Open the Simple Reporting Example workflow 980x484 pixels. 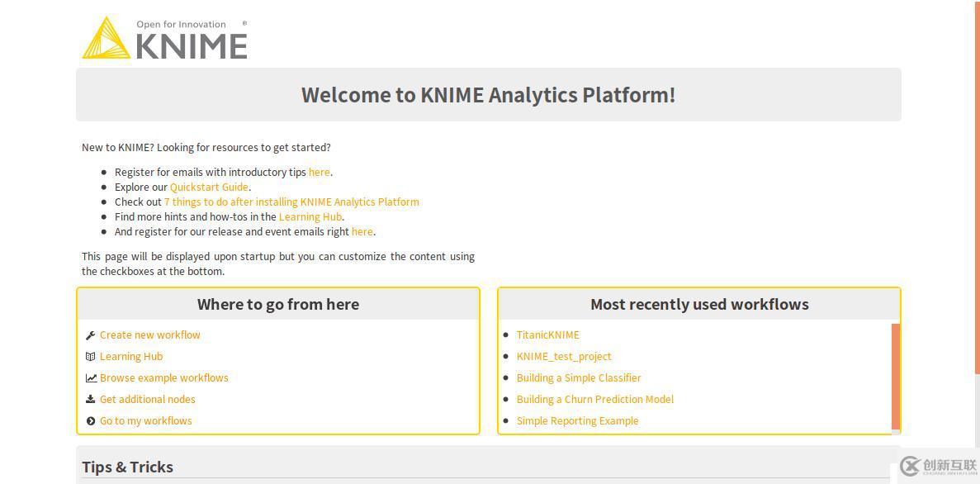point(578,421)
